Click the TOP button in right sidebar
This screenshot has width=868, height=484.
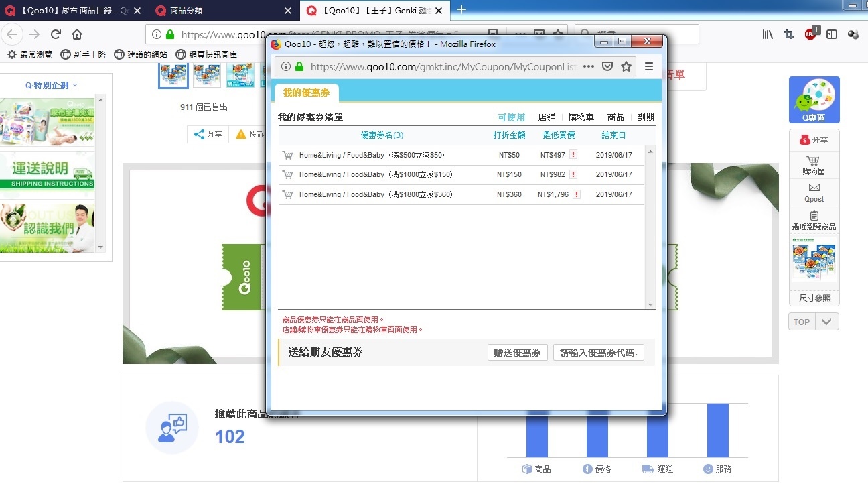[x=802, y=322]
